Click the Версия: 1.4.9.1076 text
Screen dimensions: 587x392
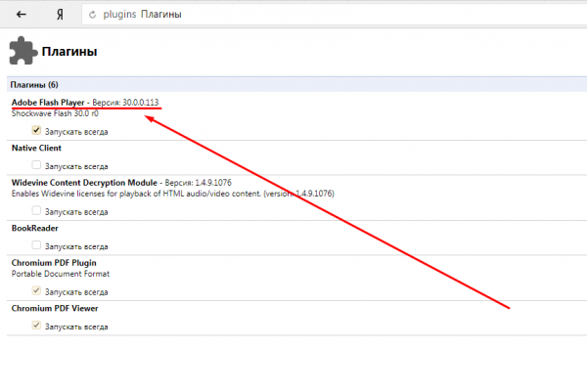point(198,183)
